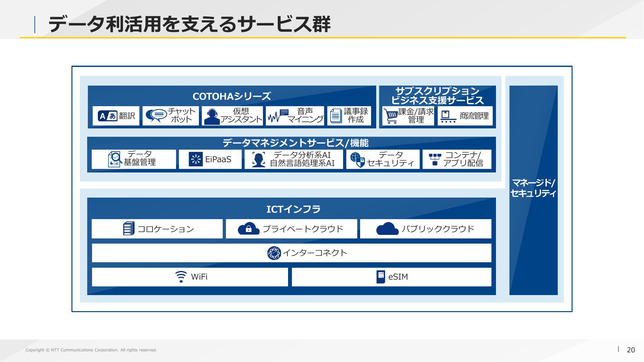Select the チャットボット label

(182, 116)
